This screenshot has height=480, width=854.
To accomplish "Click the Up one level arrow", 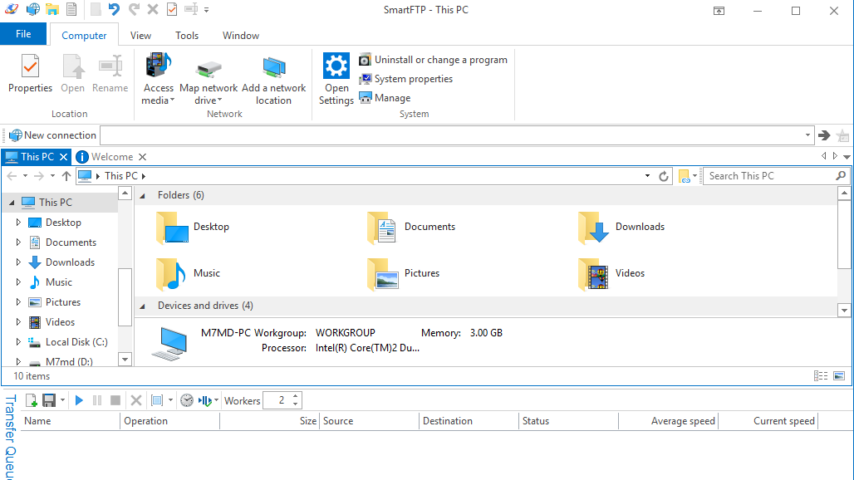I will click(x=66, y=176).
